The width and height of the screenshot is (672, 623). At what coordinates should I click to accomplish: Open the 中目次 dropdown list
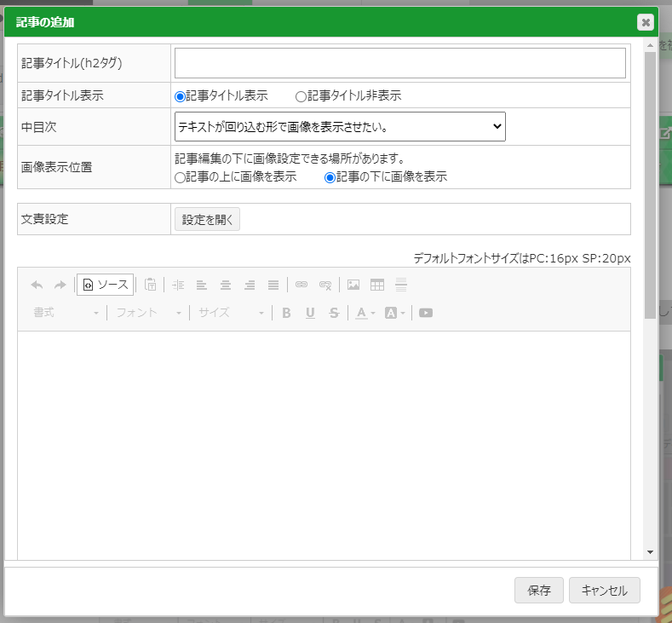click(340, 126)
